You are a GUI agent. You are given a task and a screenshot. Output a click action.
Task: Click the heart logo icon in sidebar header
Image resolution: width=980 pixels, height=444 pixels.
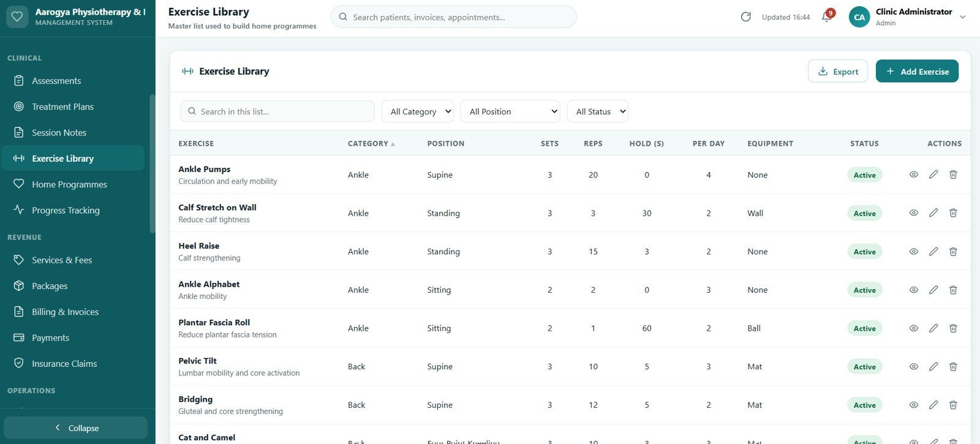pyautogui.click(x=17, y=17)
